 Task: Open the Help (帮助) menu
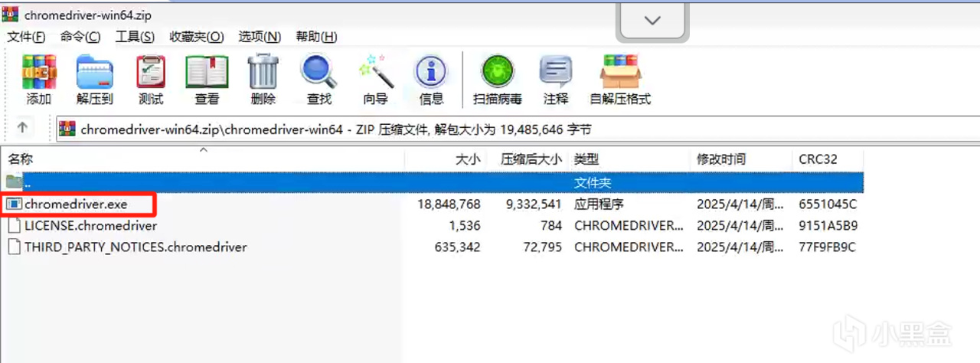coord(316,37)
